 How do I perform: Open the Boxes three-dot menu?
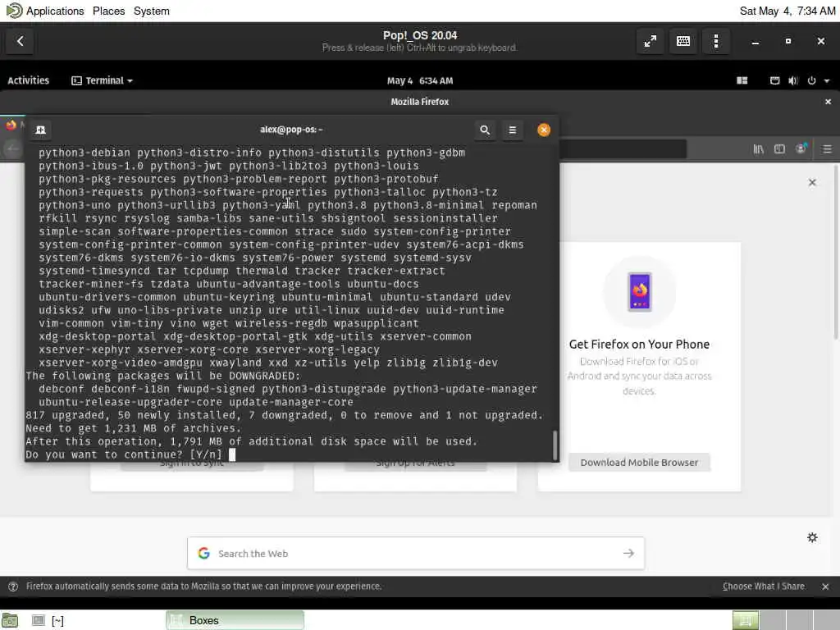[715, 41]
